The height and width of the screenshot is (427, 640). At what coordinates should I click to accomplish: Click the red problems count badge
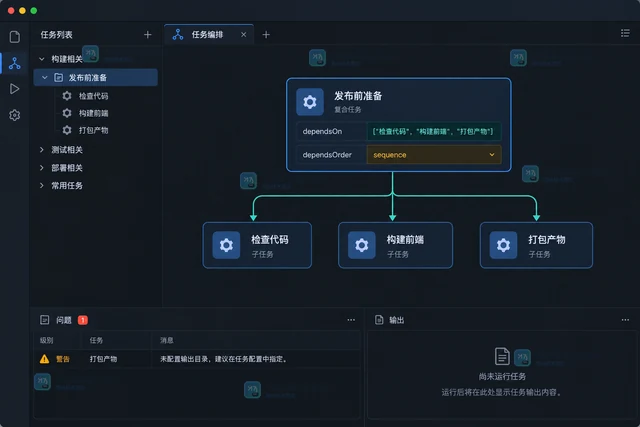click(x=83, y=320)
